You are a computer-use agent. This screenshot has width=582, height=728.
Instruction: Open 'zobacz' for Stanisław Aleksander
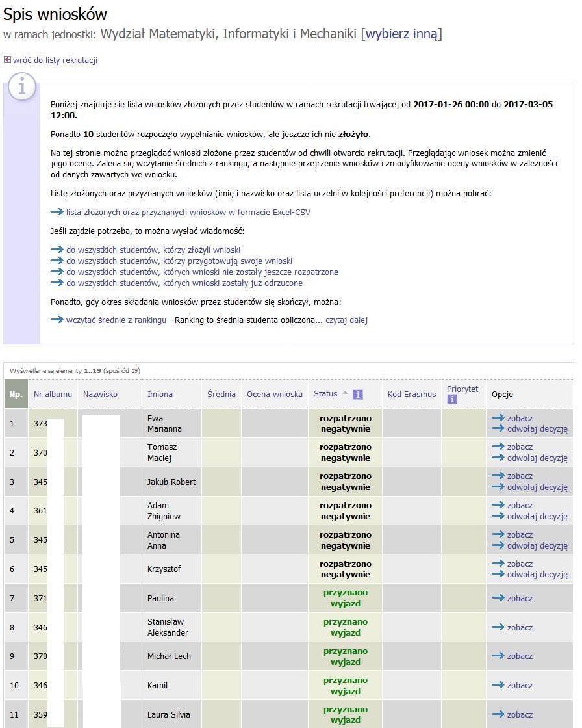pyautogui.click(x=520, y=628)
